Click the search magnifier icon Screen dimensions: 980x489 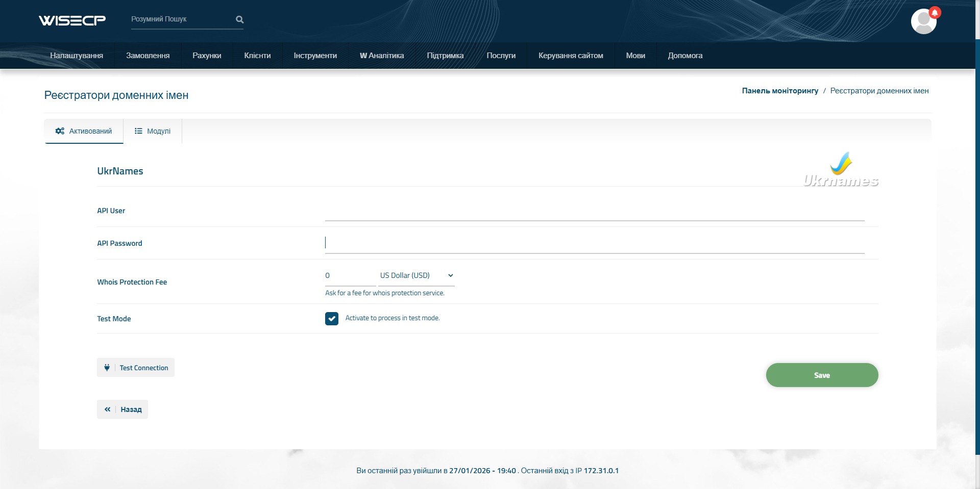(239, 19)
